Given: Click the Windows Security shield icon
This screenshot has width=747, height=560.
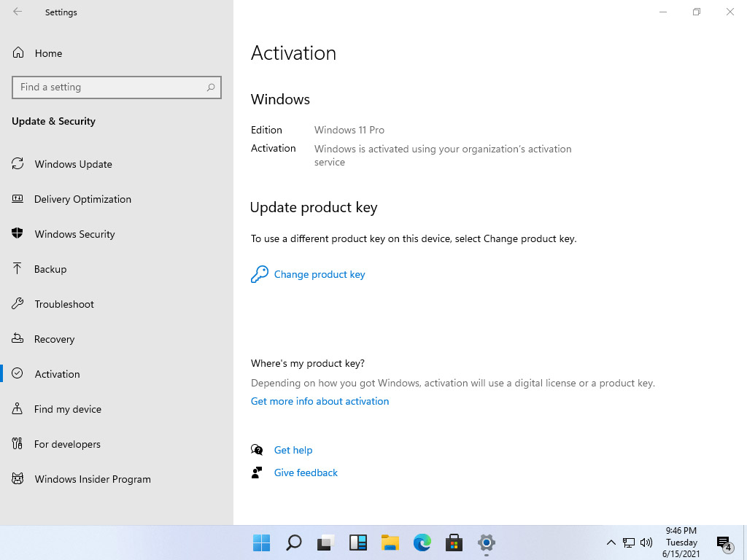Looking at the screenshot, I should [x=18, y=233].
